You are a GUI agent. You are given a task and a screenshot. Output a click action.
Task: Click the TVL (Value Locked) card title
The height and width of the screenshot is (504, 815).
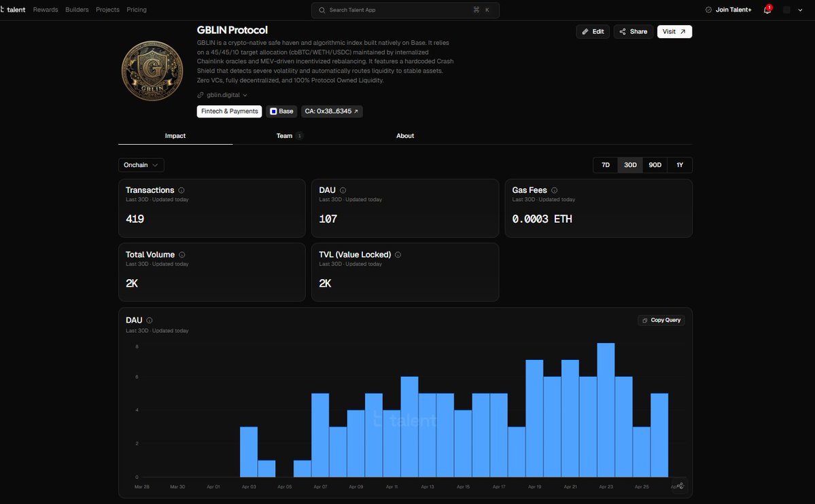tap(355, 255)
